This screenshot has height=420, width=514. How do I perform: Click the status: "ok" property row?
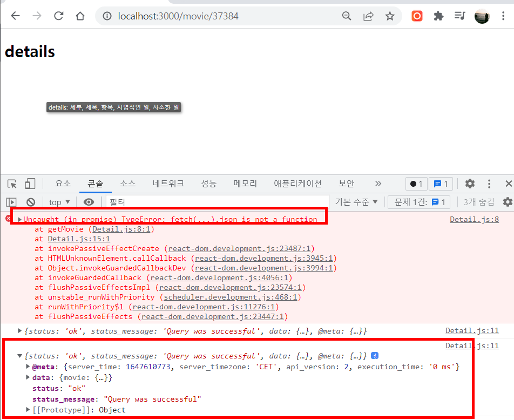(59, 388)
